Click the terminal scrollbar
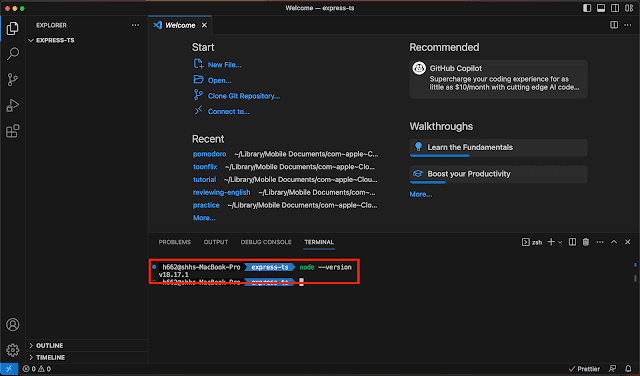Viewport: 640px width, 376px height. tap(635, 278)
